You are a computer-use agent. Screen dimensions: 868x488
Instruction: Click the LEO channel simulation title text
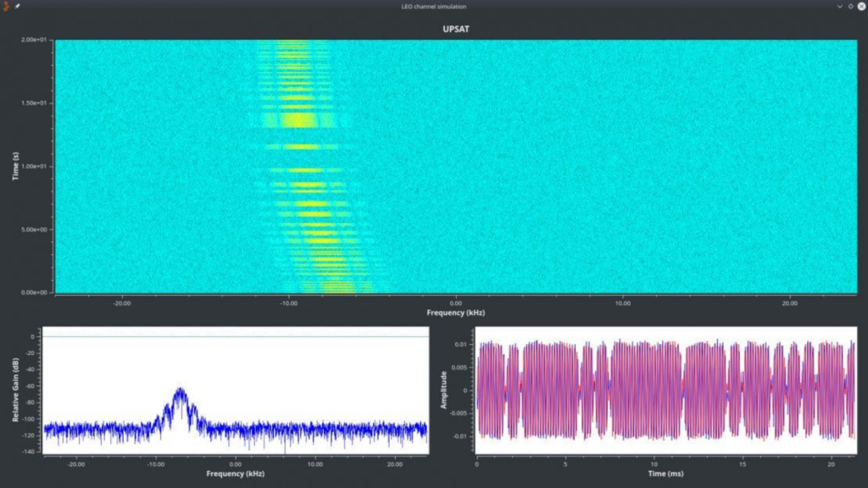click(434, 6)
